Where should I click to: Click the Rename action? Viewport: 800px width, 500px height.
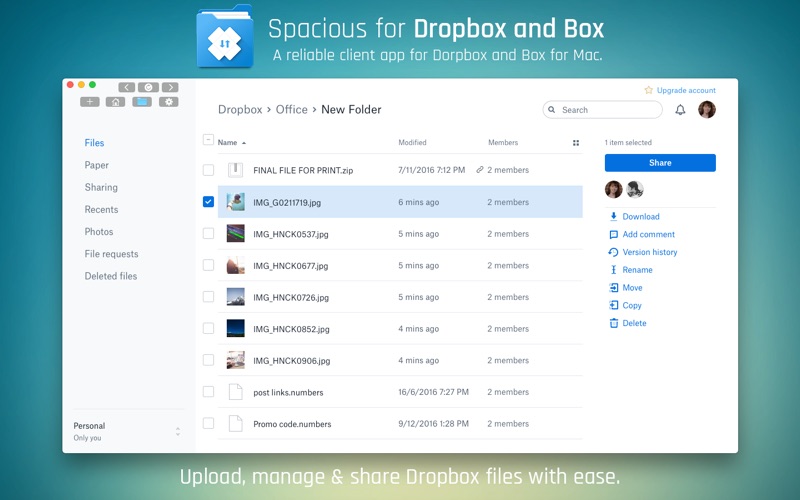click(x=631, y=270)
